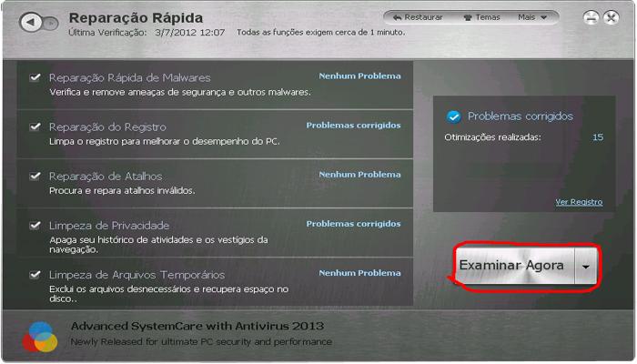Minimize the window with the minus button
Screen dimensions: 637x364
(591, 18)
